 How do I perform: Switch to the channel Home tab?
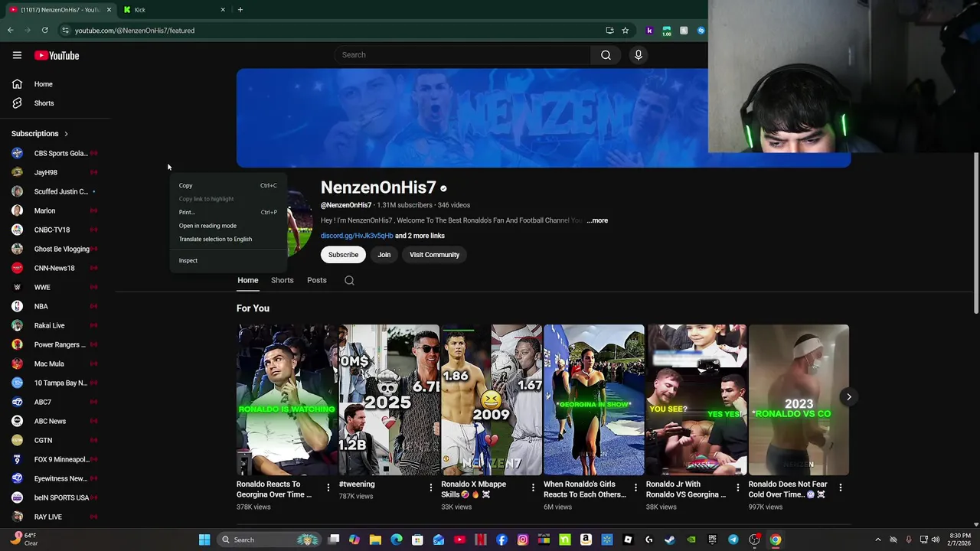(247, 280)
